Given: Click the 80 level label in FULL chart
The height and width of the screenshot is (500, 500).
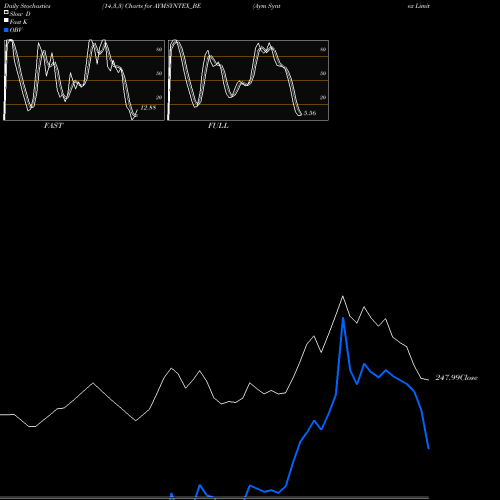Looking at the screenshot, I should coord(323,49).
